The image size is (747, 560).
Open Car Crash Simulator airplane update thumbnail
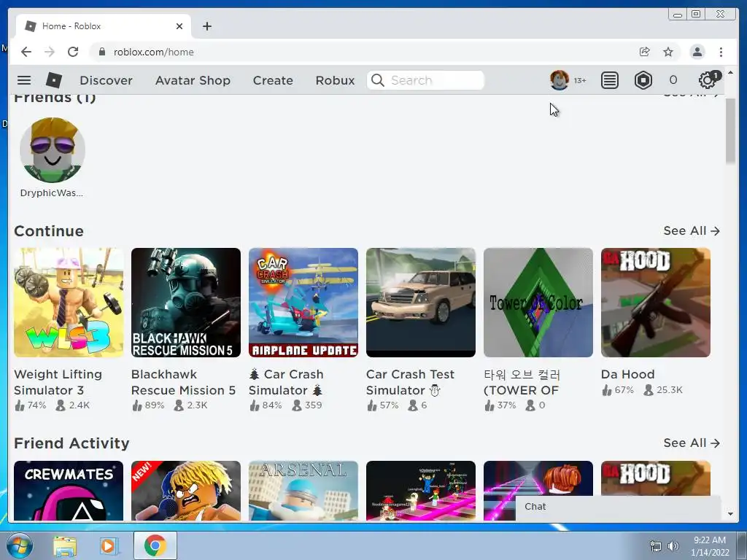303,303
